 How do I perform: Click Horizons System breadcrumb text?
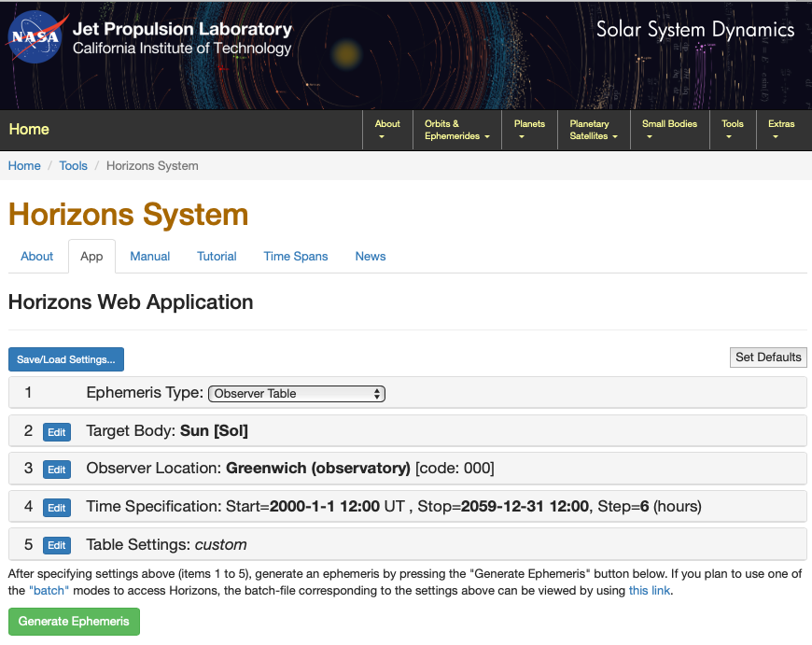coord(152,166)
